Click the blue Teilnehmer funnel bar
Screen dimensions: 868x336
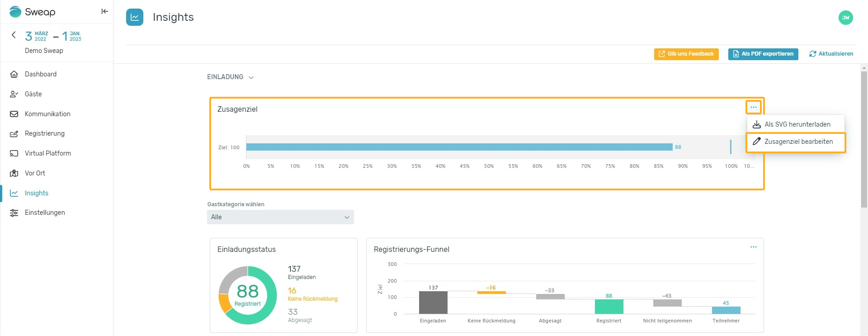[726, 310]
